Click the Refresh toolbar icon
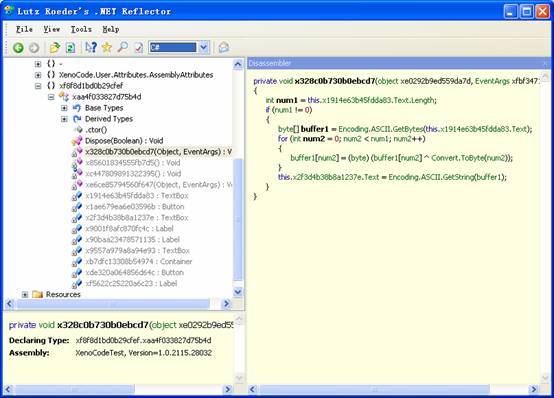 71,47
